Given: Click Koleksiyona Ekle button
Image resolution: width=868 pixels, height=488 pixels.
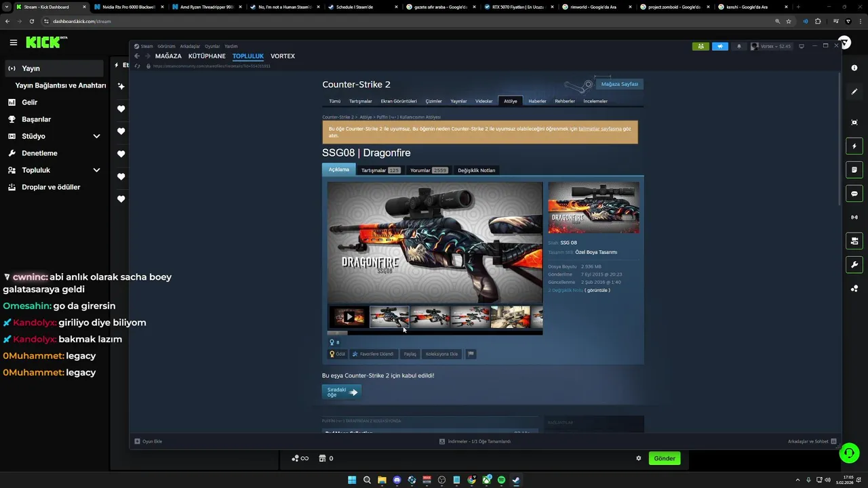Looking at the screenshot, I should point(441,354).
